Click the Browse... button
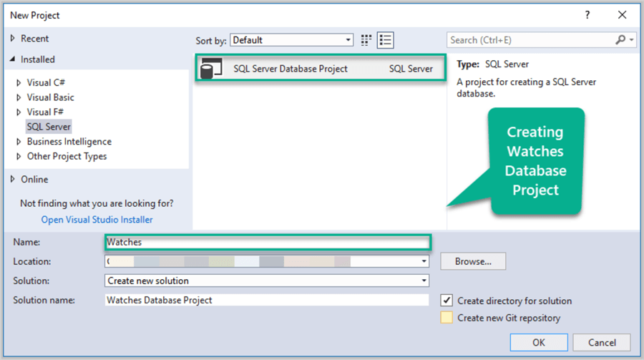This screenshot has height=360, width=644. [x=473, y=261]
